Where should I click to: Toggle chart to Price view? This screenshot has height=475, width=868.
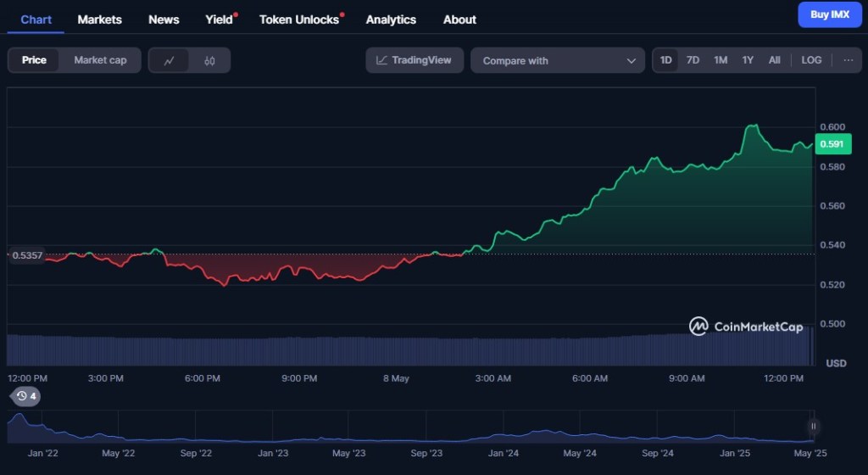(x=35, y=60)
